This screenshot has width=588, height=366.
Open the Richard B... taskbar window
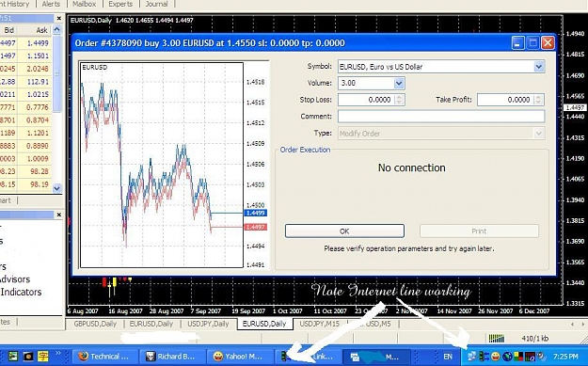point(172,357)
